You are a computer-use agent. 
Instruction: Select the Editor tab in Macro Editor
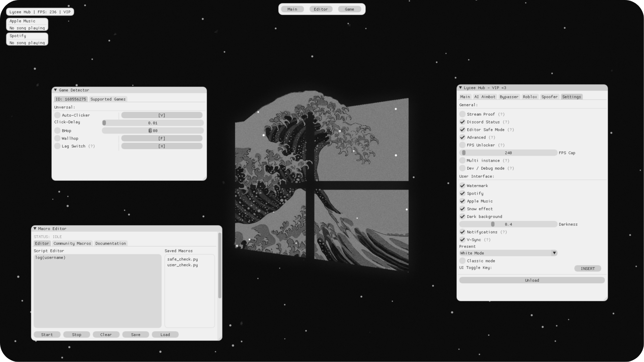point(42,243)
